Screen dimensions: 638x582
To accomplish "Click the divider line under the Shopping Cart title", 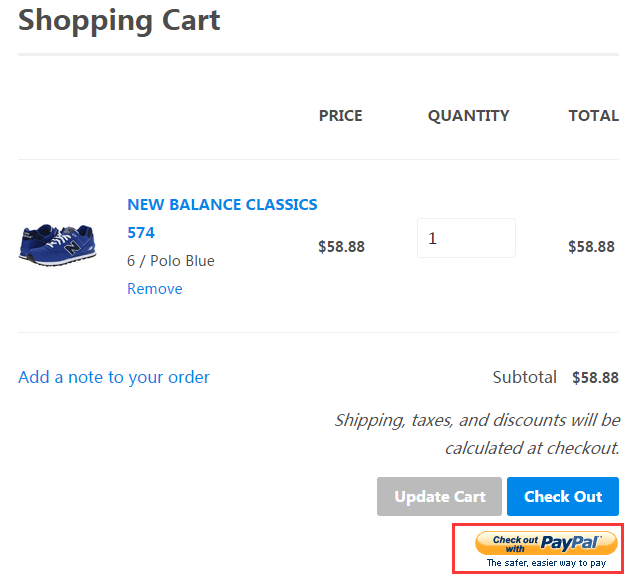I will (x=318, y=54).
